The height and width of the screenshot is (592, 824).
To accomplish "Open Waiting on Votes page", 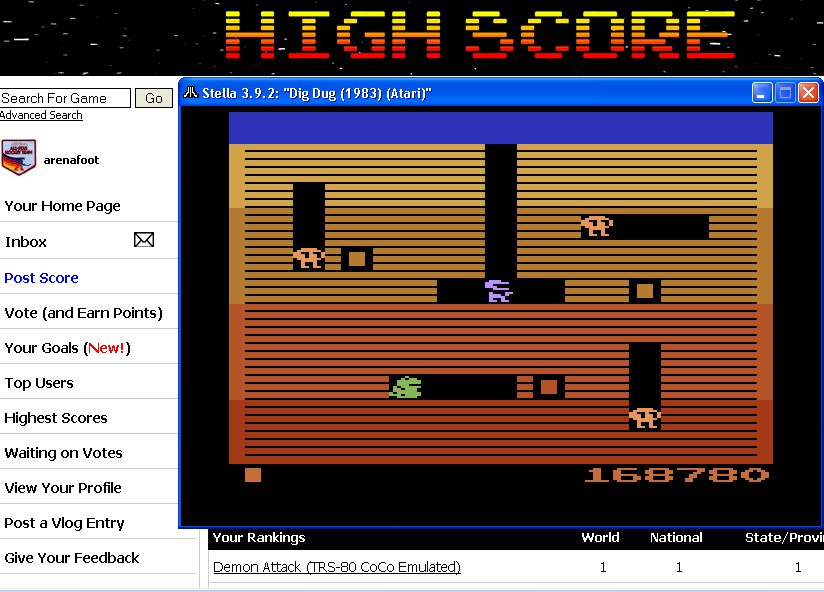I will (64, 453).
